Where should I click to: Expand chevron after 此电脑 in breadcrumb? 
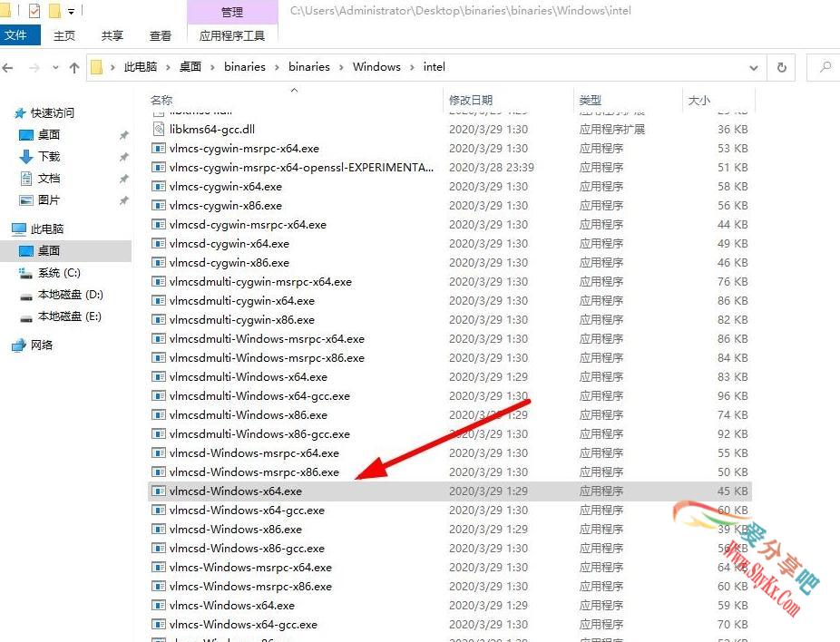pos(168,67)
